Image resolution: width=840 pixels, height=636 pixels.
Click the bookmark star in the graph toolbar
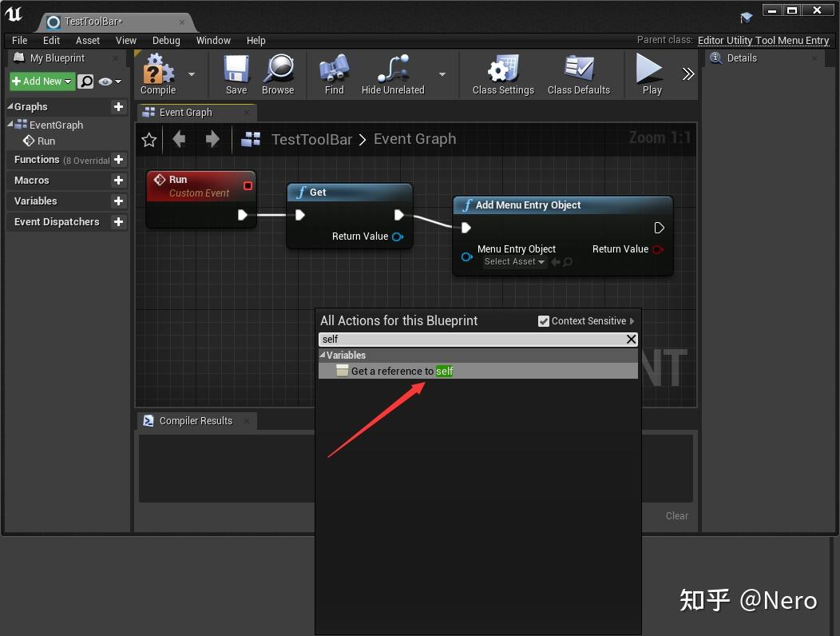pyautogui.click(x=149, y=139)
